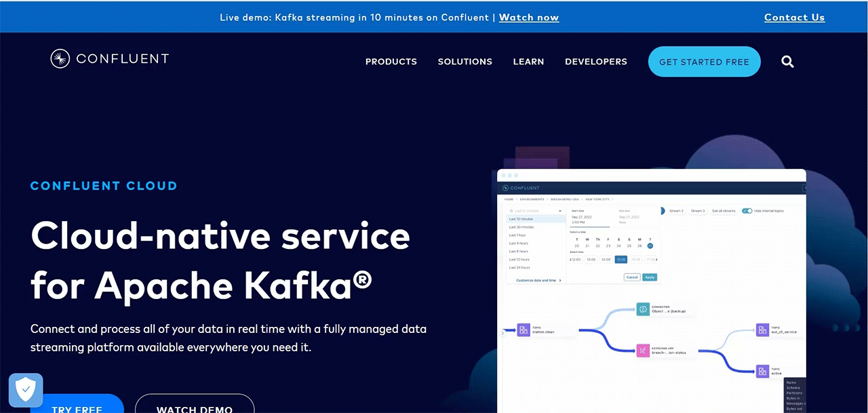Image resolution: width=868 pixels, height=413 pixels.
Task: Click the Start time Sep 27, 2022 field
Action: tap(590, 218)
